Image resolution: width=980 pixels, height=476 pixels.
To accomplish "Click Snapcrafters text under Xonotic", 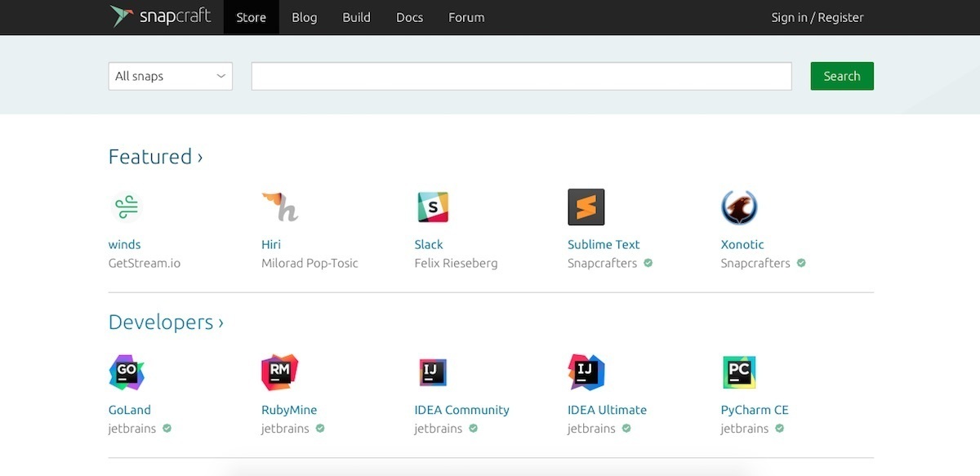I will point(755,263).
